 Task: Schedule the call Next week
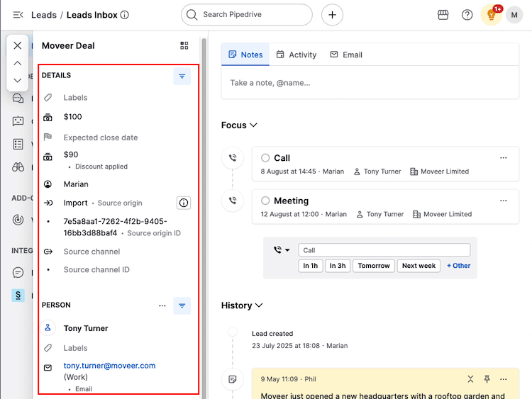click(419, 266)
